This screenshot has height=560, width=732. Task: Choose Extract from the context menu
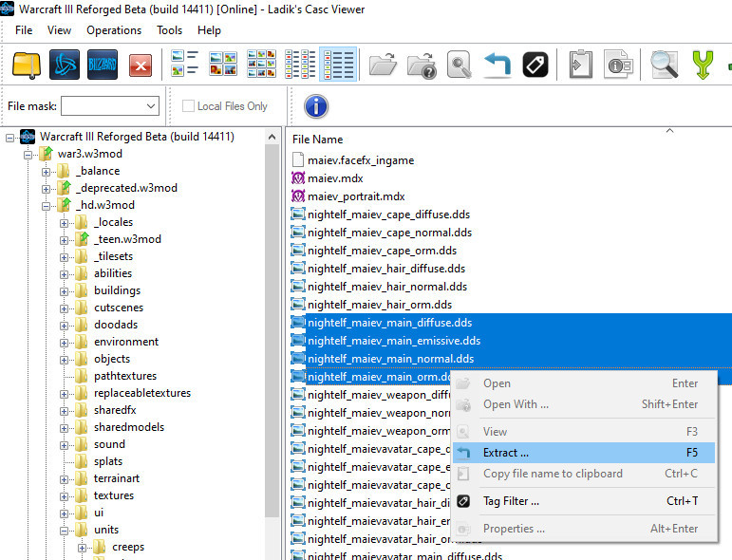click(x=584, y=453)
